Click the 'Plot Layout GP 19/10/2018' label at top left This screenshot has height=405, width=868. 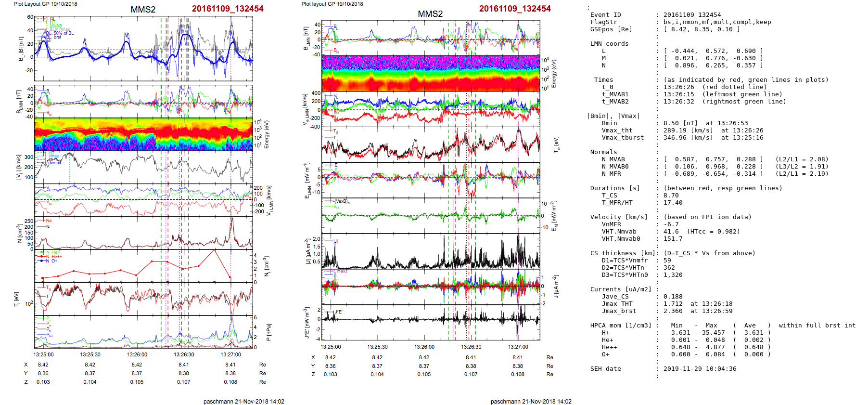[x=45, y=4]
